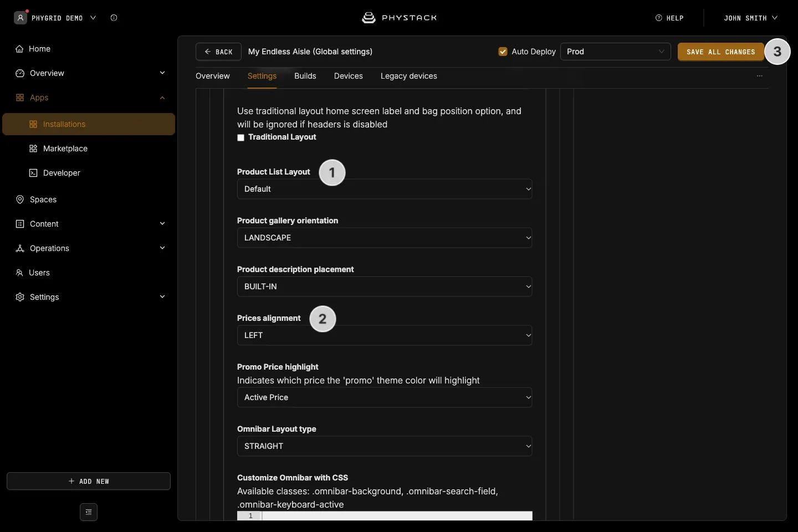The image size is (798, 532).
Task: Click Save All Changes button
Action: point(721,52)
